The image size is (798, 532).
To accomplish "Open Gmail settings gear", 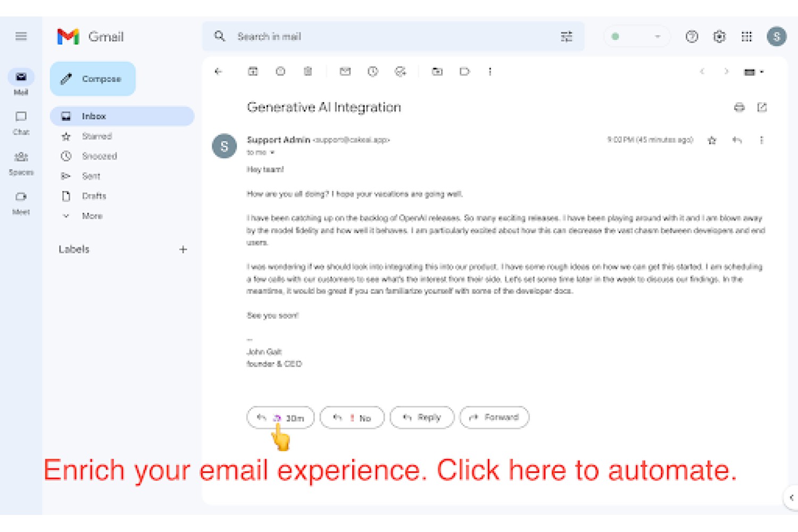I will [x=719, y=37].
